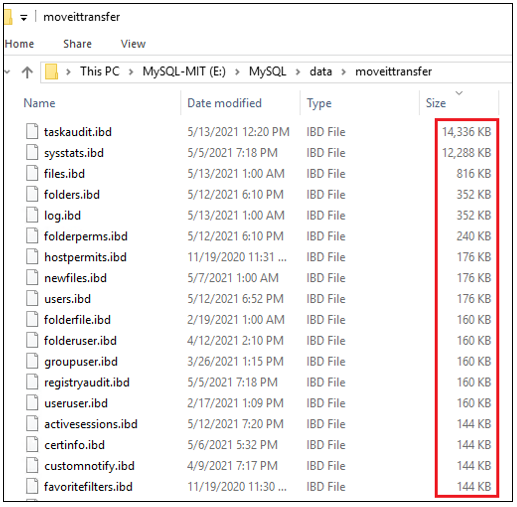Select the folders.ibd file name
This screenshot has height=507, width=517.
72,195
